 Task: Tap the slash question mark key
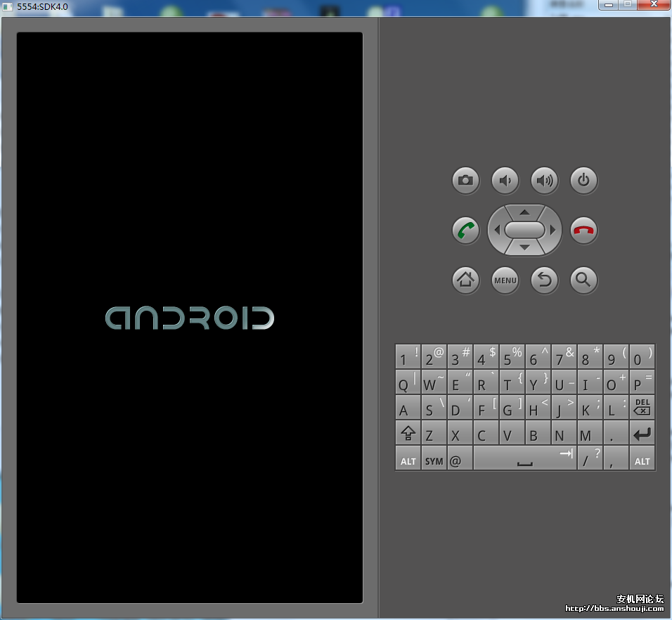590,458
